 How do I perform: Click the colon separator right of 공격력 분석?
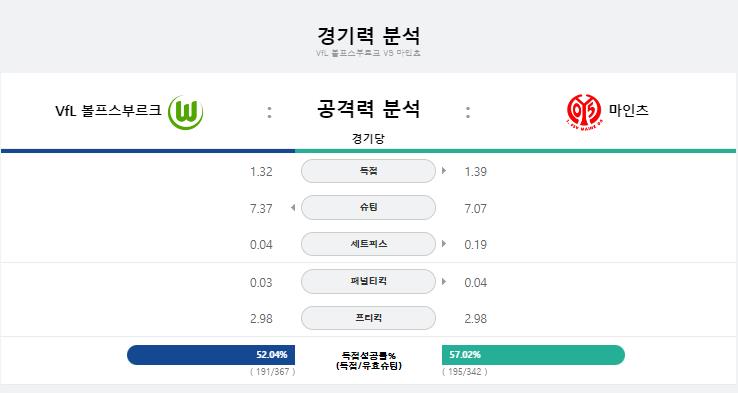pos(468,112)
